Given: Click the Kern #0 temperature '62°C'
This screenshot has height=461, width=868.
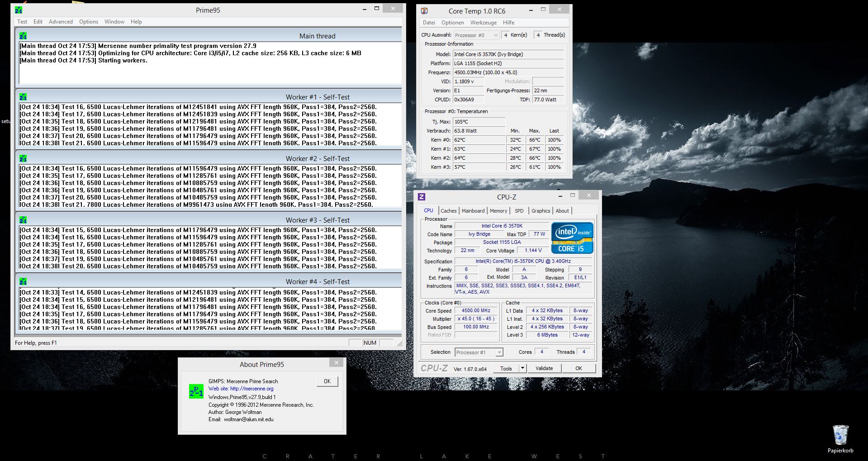Looking at the screenshot, I should pos(479,140).
